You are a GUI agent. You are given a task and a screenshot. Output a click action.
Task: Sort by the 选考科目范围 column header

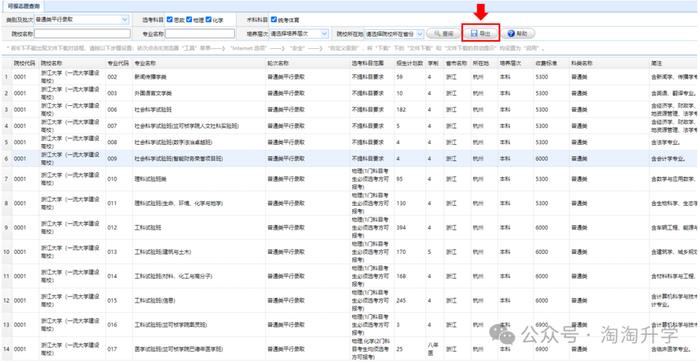[x=367, y=63]
